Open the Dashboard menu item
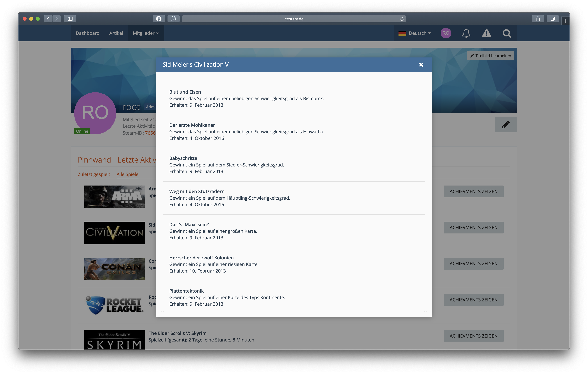The image size is (588, 374). 87,33
